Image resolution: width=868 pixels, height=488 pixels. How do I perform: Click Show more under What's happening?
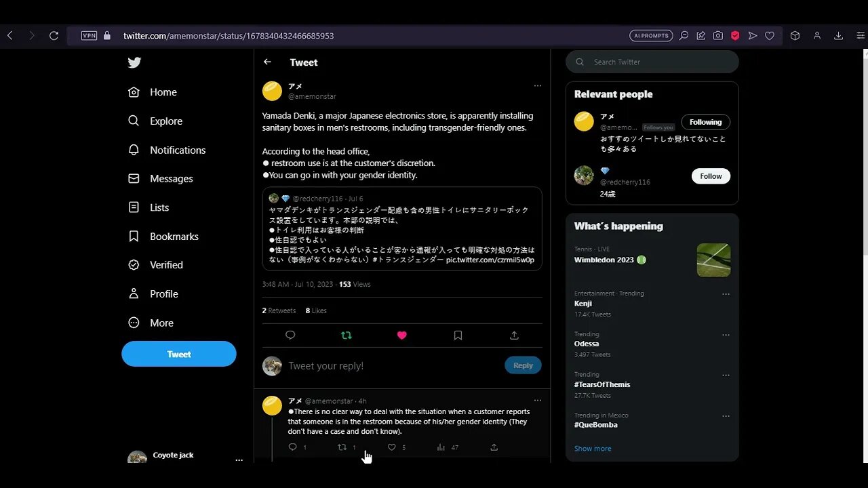(x=593, y=449)
